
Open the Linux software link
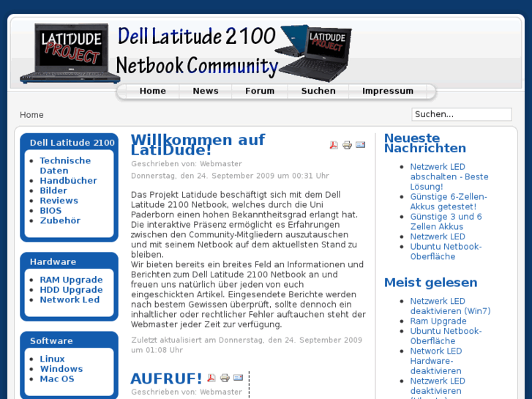click(x=52, y=359)
